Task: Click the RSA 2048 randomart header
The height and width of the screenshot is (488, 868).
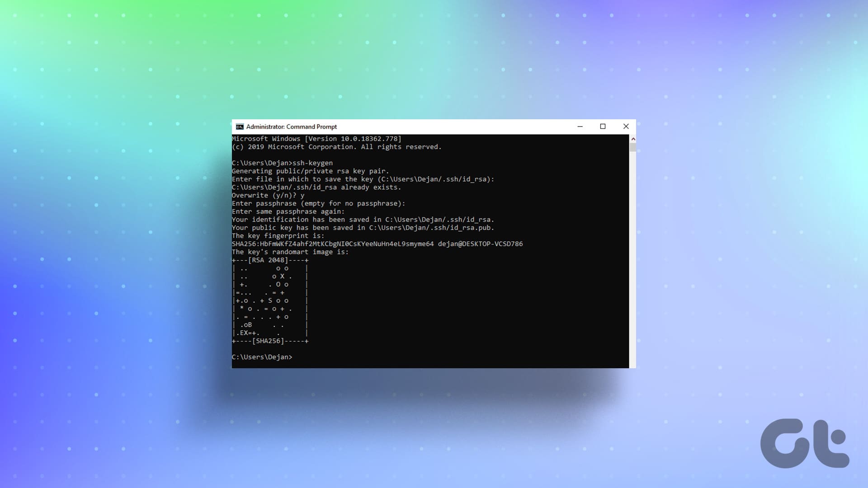Action: [x=270, y=260]
